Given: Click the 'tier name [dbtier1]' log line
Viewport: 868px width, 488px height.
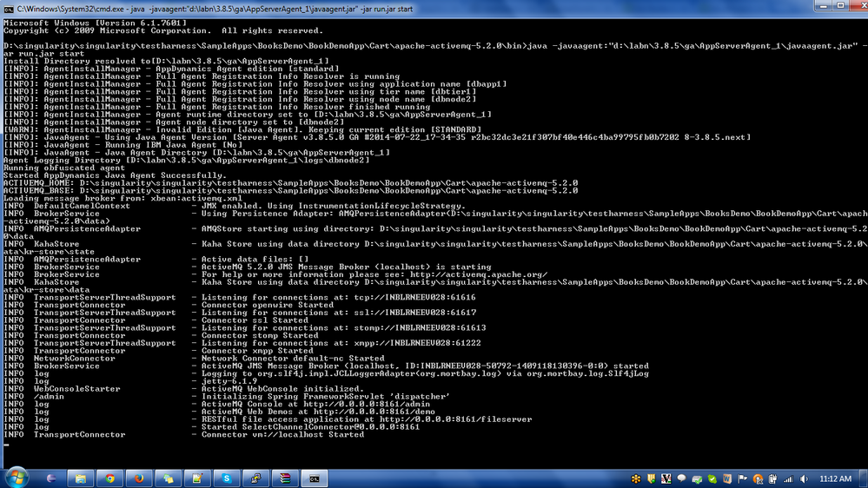Looking at the screenshot, I should pos(240,92).
